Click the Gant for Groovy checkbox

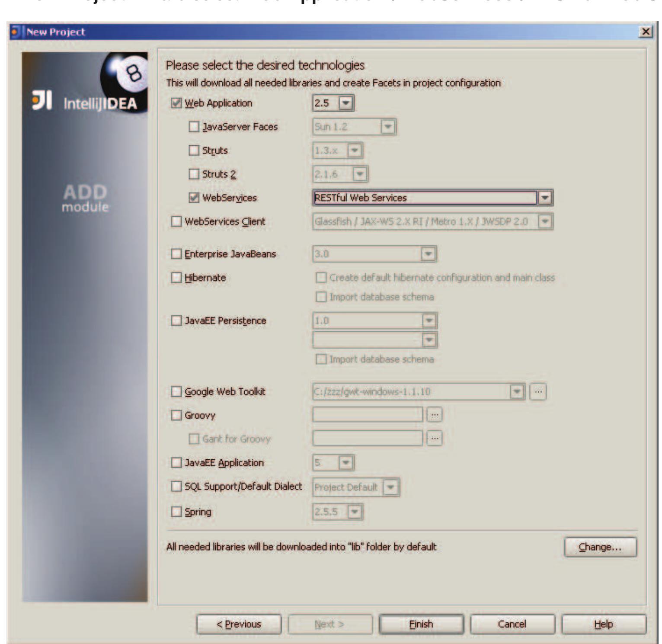pos(194,439)
